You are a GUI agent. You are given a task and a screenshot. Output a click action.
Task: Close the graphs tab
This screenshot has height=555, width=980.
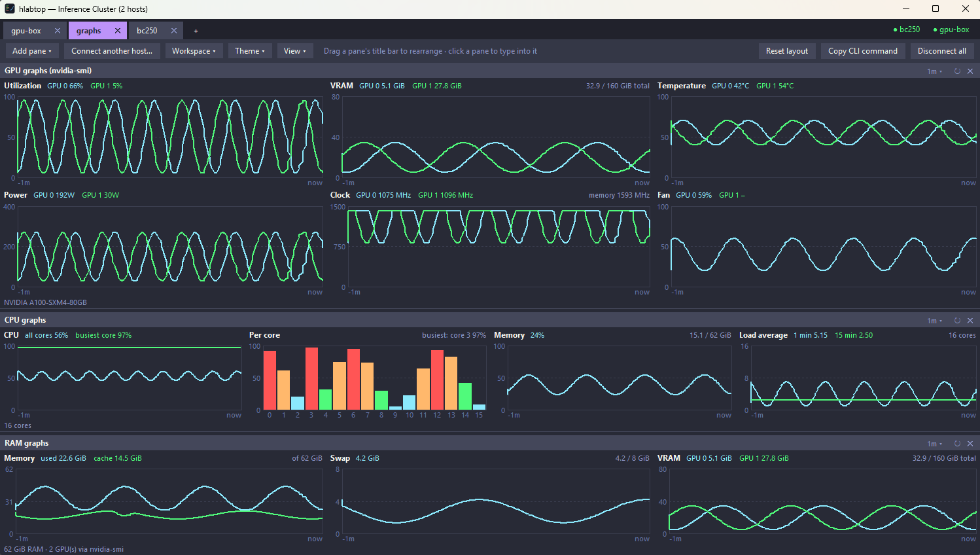(x=118, y=31)
